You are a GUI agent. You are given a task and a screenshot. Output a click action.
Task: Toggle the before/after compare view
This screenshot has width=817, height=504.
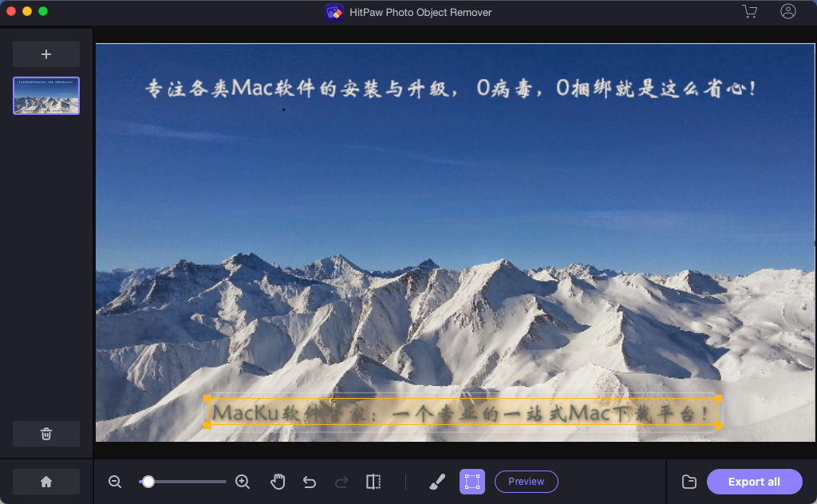click(373, 482)
